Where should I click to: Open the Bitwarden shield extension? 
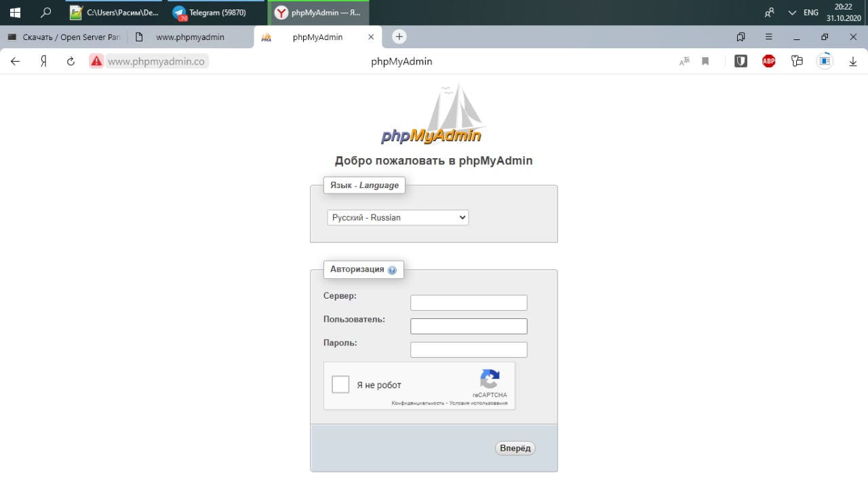[x=741, y=61]
